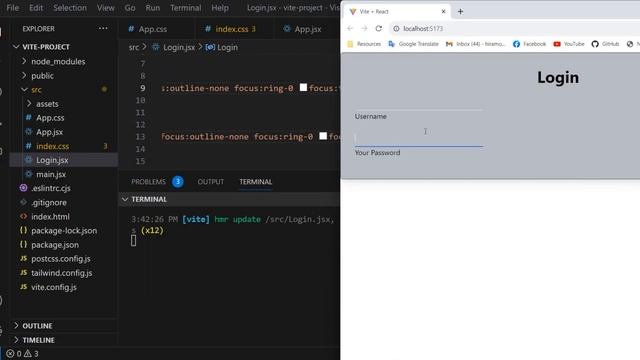640x360 pixels.
Task: Open the Google Translate bookmark
Action: click(413, 44)
